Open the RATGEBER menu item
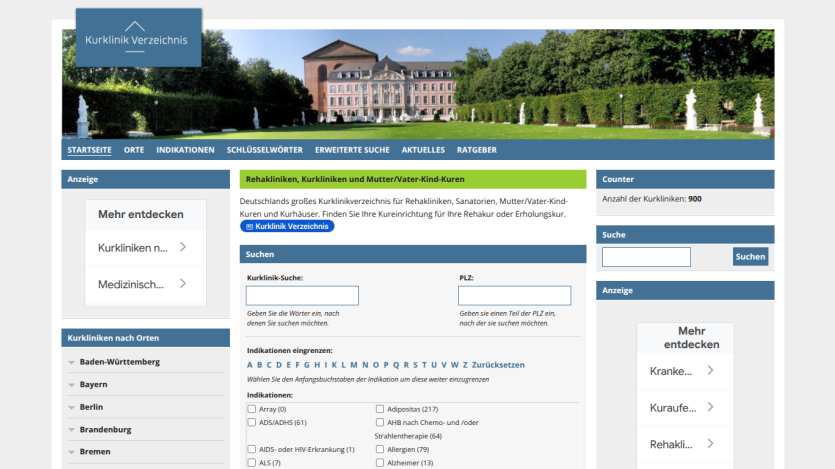This screenshot has width=835, height=469. click(x=477, y=150)
